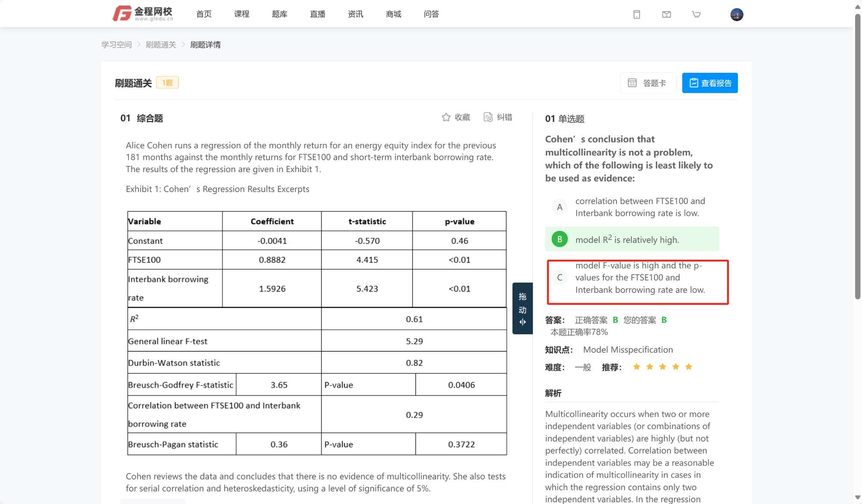Select answer option C about F-value
Viewport: 862px width, 504px height.
[559, 278]
